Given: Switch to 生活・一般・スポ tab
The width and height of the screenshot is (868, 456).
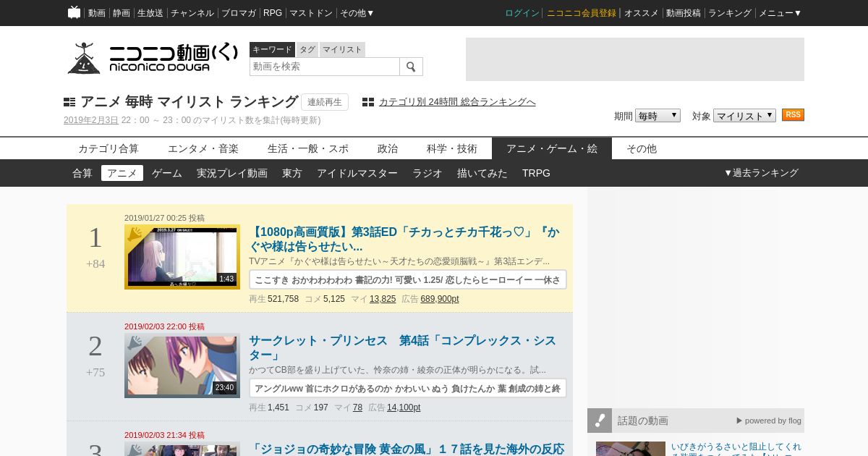Looking at the screenshot, I should [x=308, y=148].
